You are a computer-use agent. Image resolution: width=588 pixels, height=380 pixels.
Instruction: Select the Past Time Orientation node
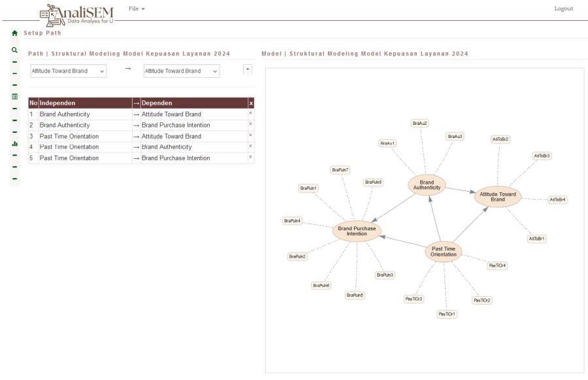click(x=444, y=252)
